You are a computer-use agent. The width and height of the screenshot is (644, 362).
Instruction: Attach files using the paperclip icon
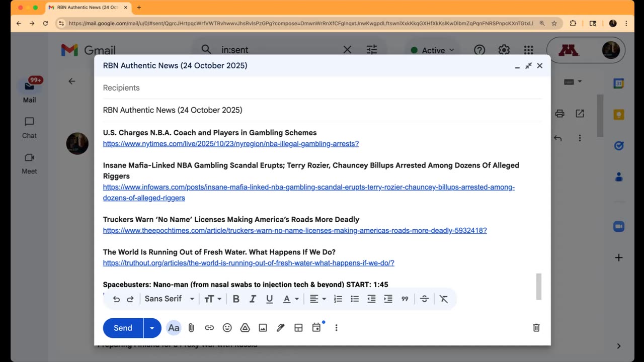click(191, 328)
